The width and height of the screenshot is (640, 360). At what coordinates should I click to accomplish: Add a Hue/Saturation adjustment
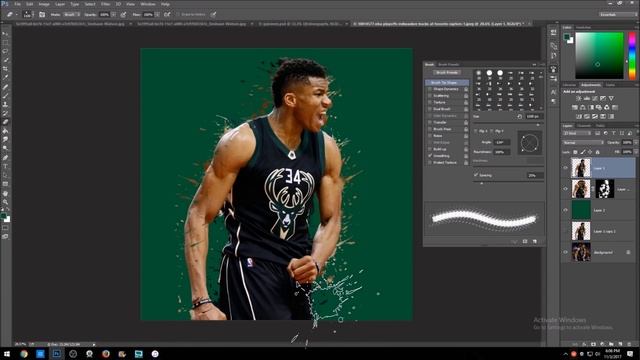575,107
